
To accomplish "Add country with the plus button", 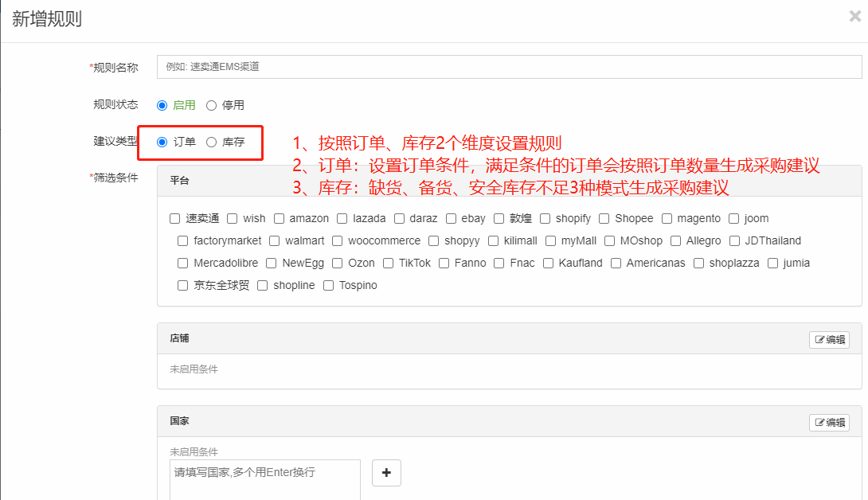I will coord(386,473).
